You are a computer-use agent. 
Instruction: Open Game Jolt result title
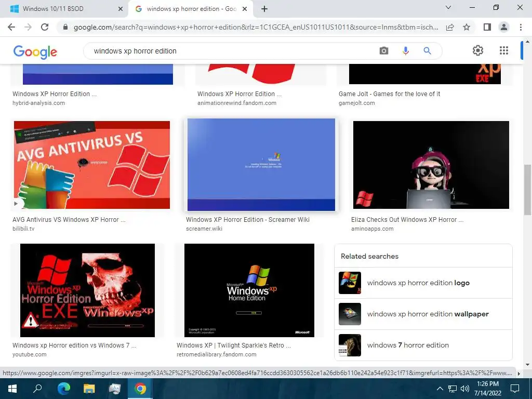tap(389, 94)
